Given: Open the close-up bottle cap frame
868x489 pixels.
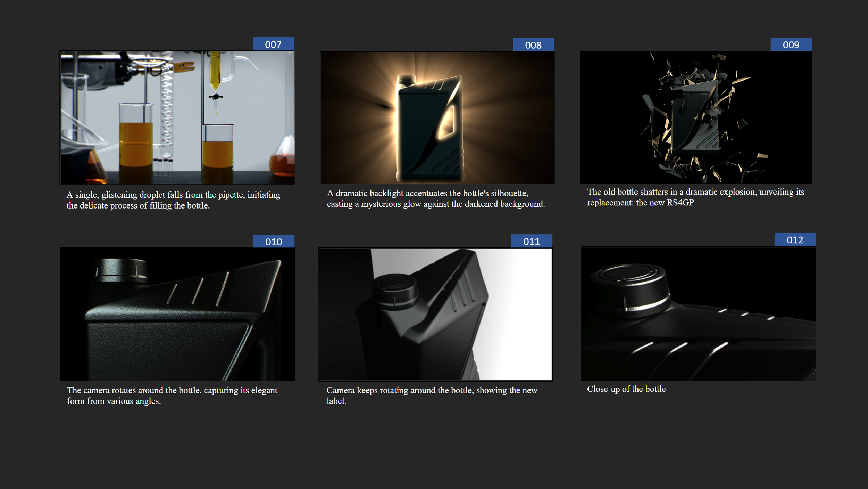Looking at the screenshot, I should pyautogui.click(x=698, y=314).
